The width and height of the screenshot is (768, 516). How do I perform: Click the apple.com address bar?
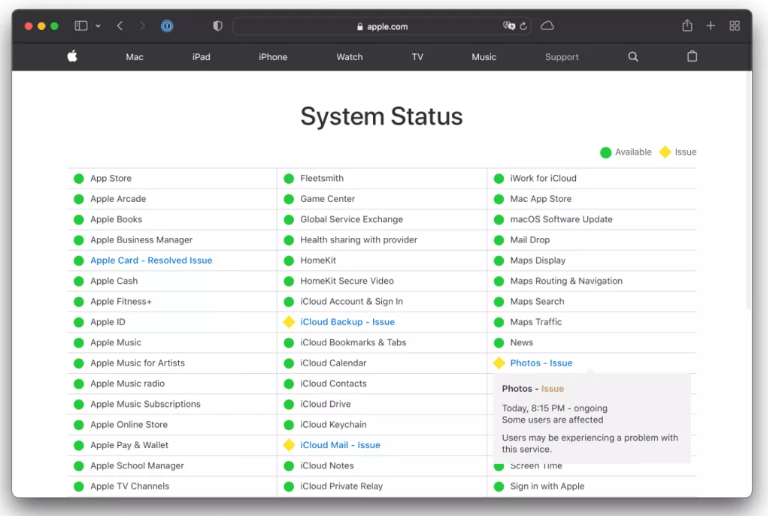pyautogui.click(x=382, y=26)
